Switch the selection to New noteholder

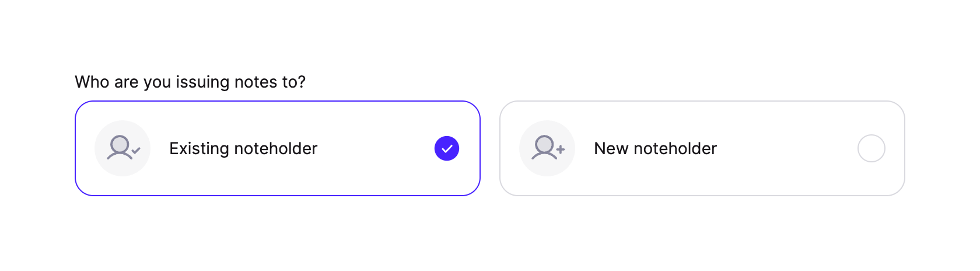coord(702,148)
